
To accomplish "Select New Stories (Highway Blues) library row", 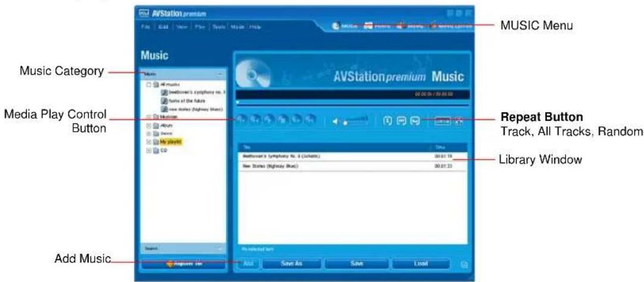I will pyautogui.click(x=352, y=166).
